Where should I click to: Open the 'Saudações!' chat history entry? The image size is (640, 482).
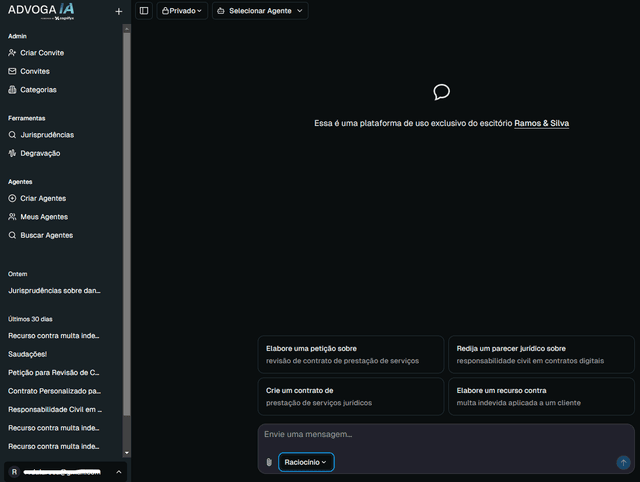click(30, 354)
